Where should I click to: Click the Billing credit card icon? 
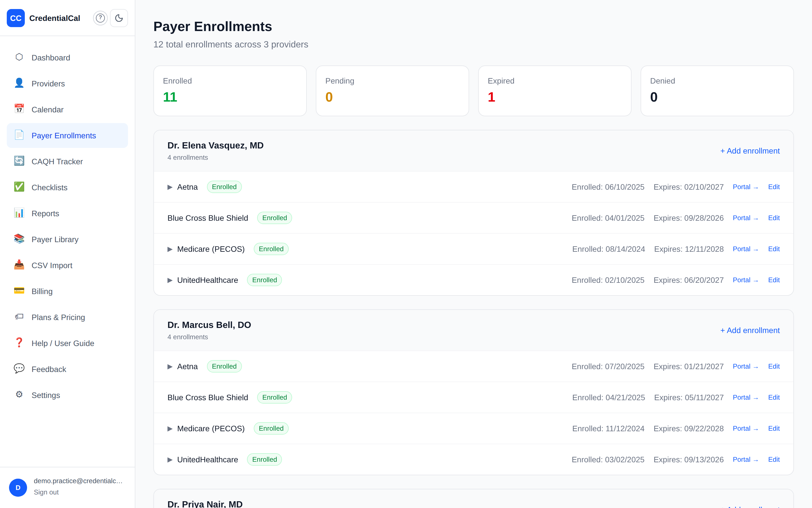click(19, 291)
